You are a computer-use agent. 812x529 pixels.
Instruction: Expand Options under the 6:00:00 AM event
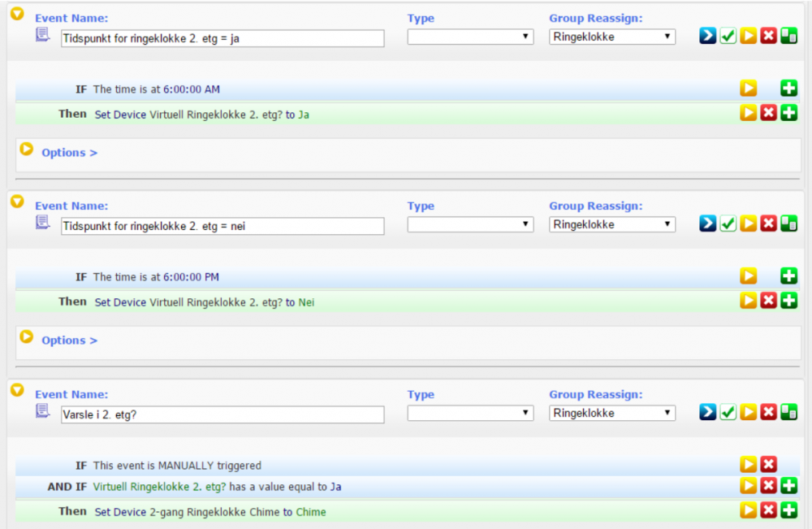[x=69, y=153]
